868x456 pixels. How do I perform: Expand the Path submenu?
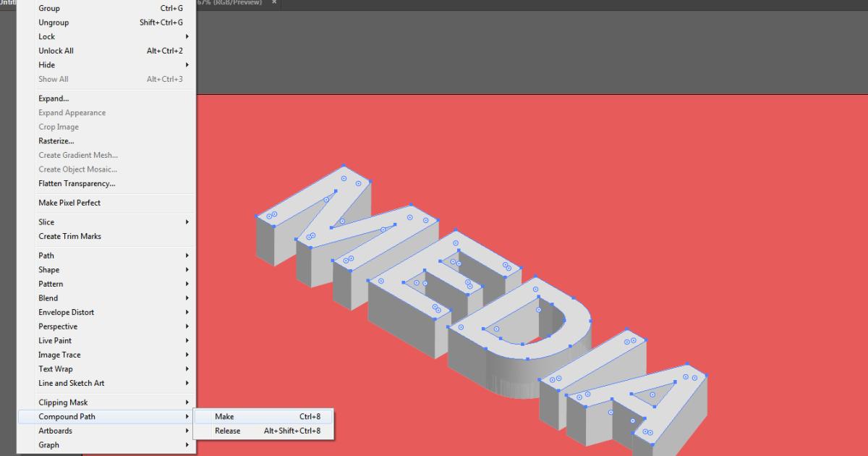tap(46, 256)
